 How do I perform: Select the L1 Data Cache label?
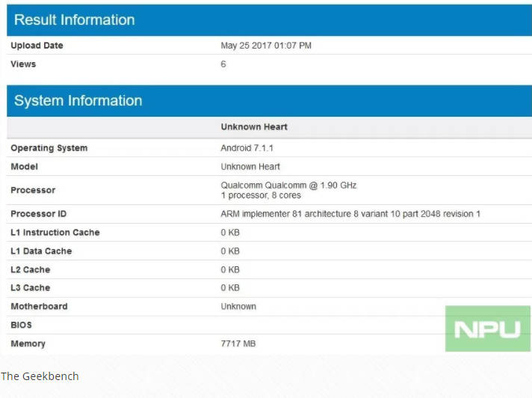pyautogui.click(x=41, y=251)
